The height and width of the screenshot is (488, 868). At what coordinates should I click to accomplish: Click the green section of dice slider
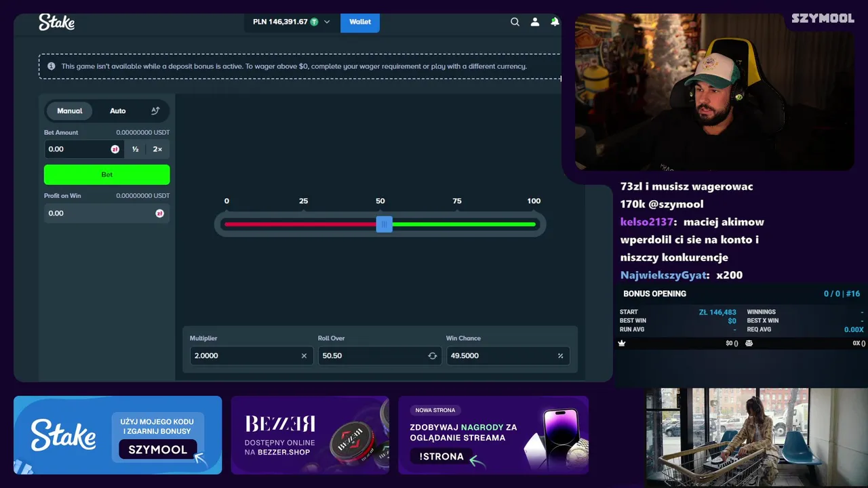tap(464, 224)
